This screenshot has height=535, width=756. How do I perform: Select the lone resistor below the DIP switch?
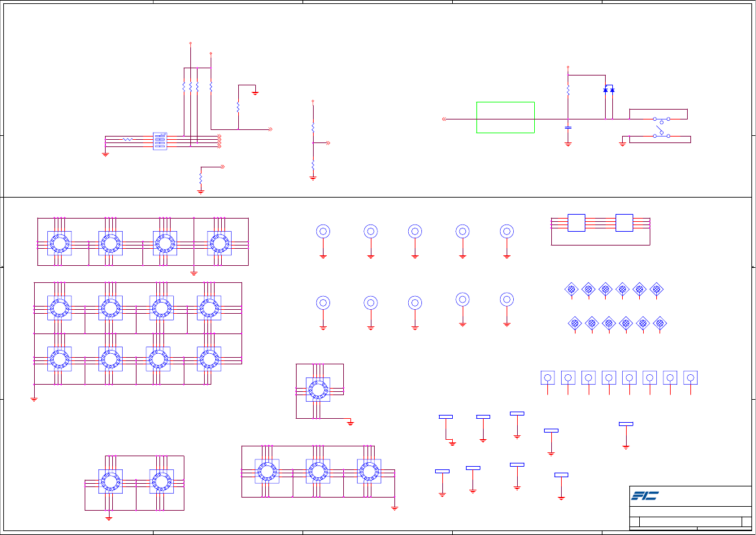click(201, 179)
